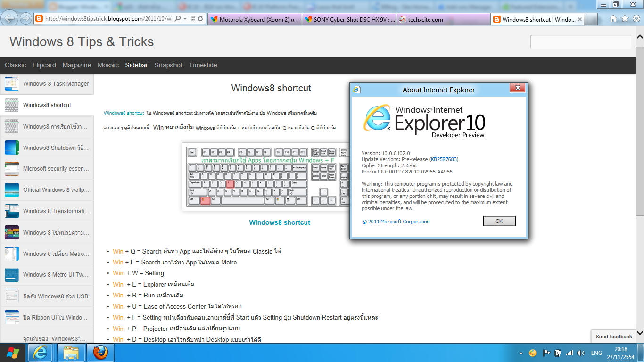Click the search magnifier in address bar
Viewport: 644px width, 362px height.
(178, 19)
